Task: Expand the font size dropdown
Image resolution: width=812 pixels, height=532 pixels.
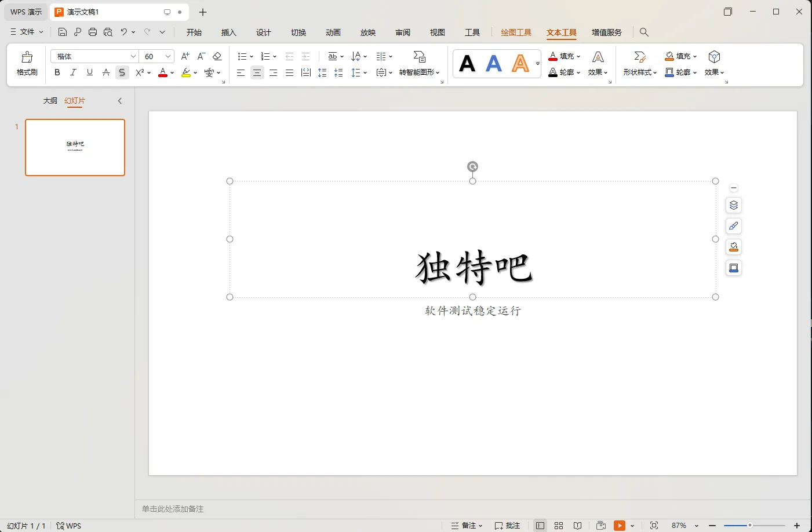Action: [x=168, y=56]
